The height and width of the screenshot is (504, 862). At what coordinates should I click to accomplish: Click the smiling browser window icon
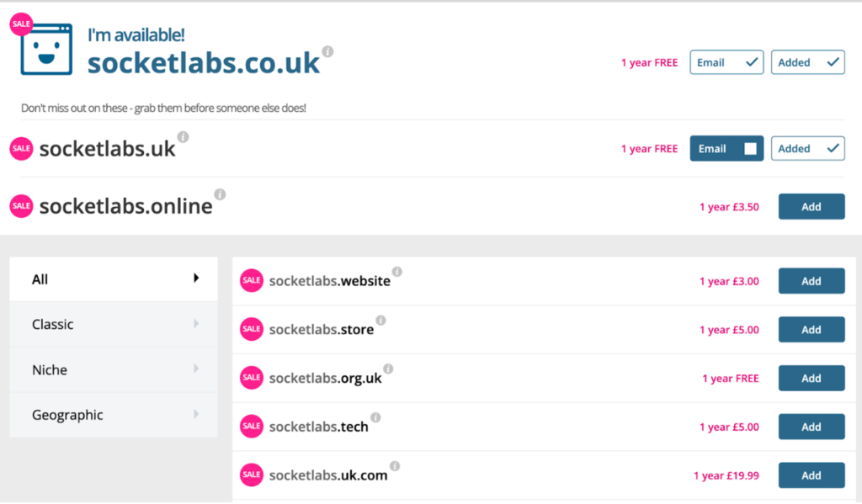46,50
